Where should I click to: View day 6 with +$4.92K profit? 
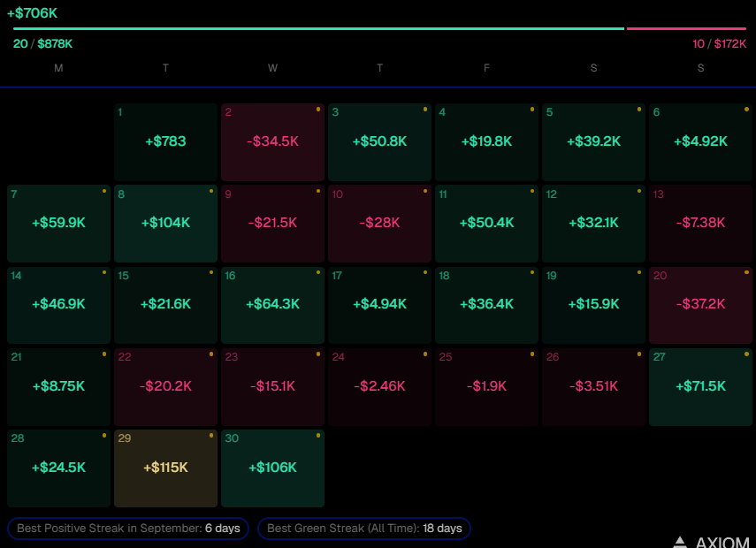click(700, 142)
